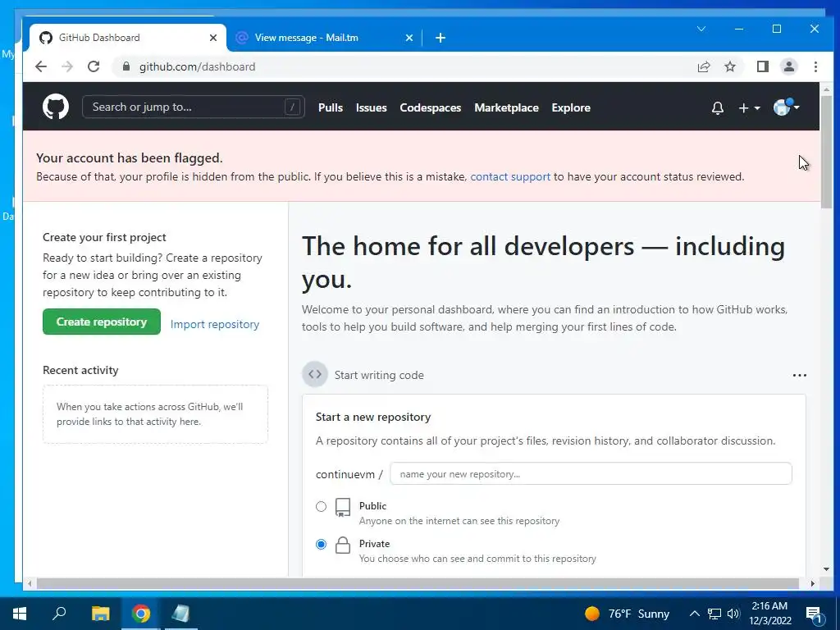Expand the plus create-new dropdown
Screen dimensions: 840x630
pyautogui.click(x=749, y=107)
